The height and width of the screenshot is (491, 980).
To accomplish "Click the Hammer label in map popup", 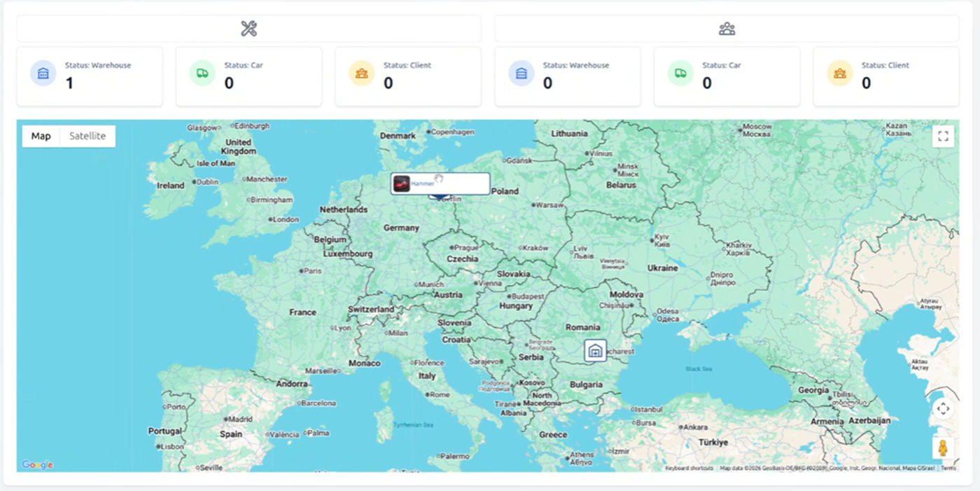I will click(x=422, y=184).
